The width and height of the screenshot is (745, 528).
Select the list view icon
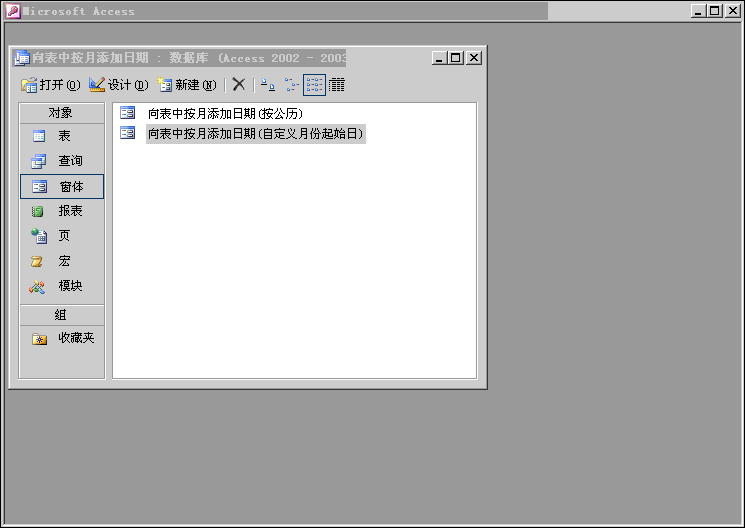314,85
